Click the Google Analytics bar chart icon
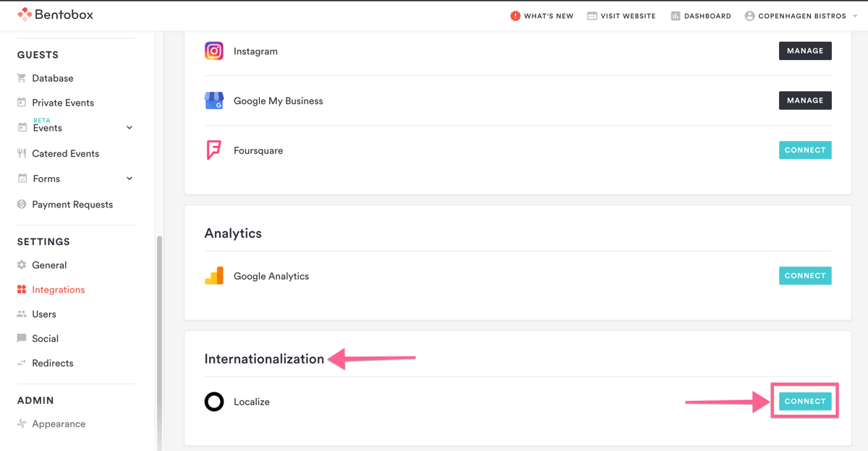Viewport: 868px width, 451px height. (214, 276)
